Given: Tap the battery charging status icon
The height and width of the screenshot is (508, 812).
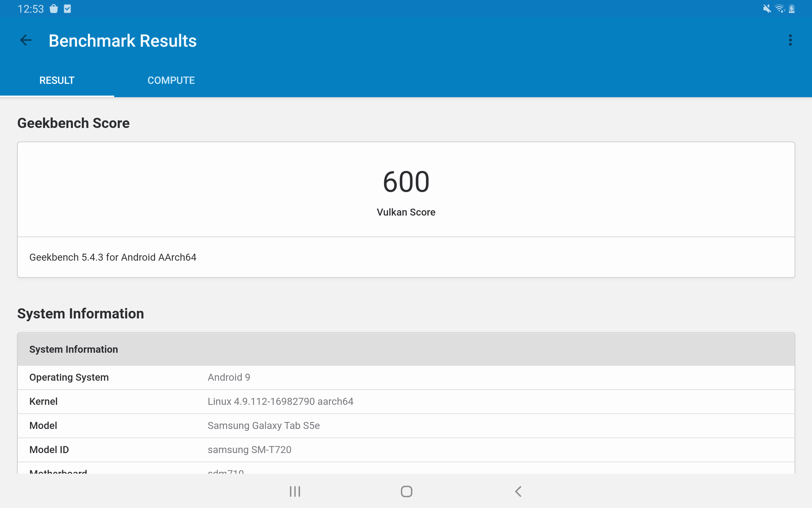Looking at the screenshot, I should 791,9.
